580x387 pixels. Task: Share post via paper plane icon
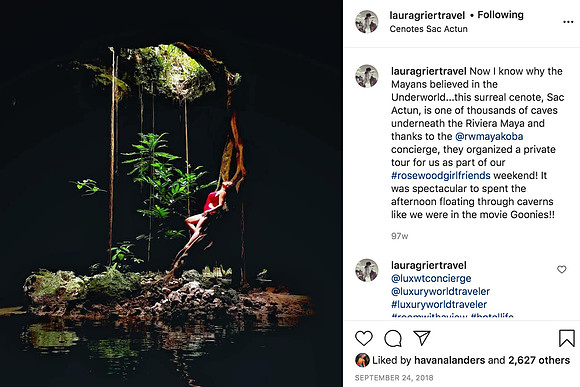(x=422, y=338)
